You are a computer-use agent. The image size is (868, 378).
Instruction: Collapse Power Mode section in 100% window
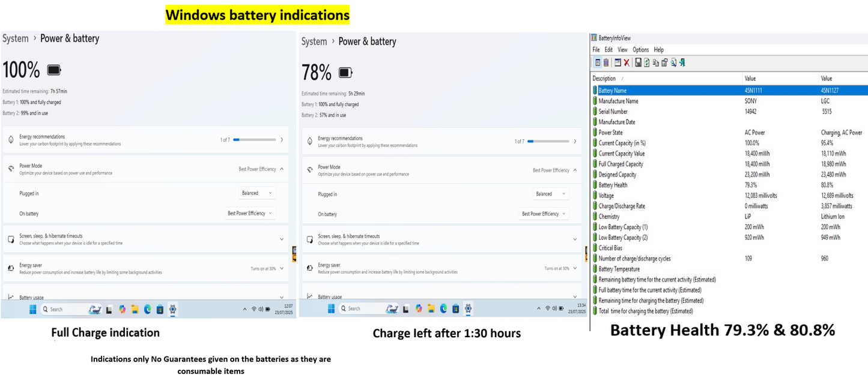click(282, 169)
